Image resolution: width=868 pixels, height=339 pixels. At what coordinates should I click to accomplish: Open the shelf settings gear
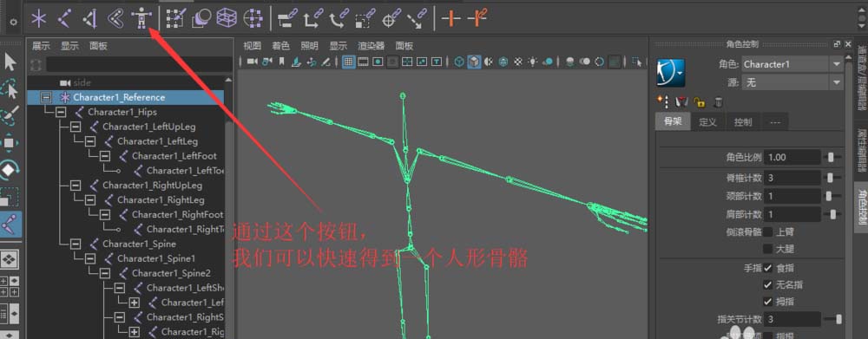point(13,23)
